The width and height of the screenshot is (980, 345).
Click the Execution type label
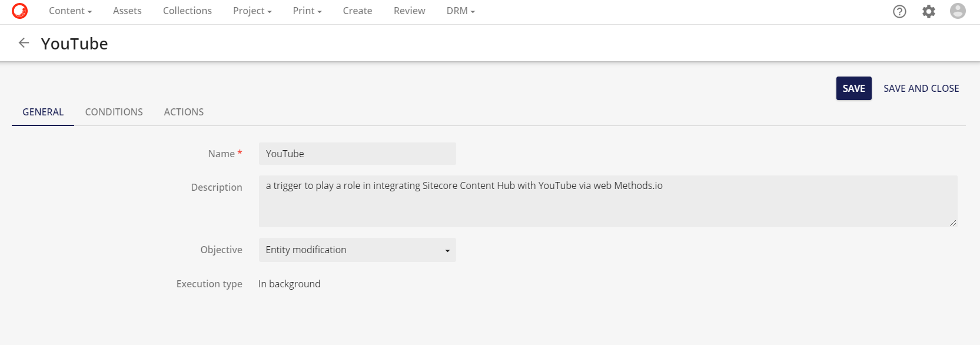(210, 284)
